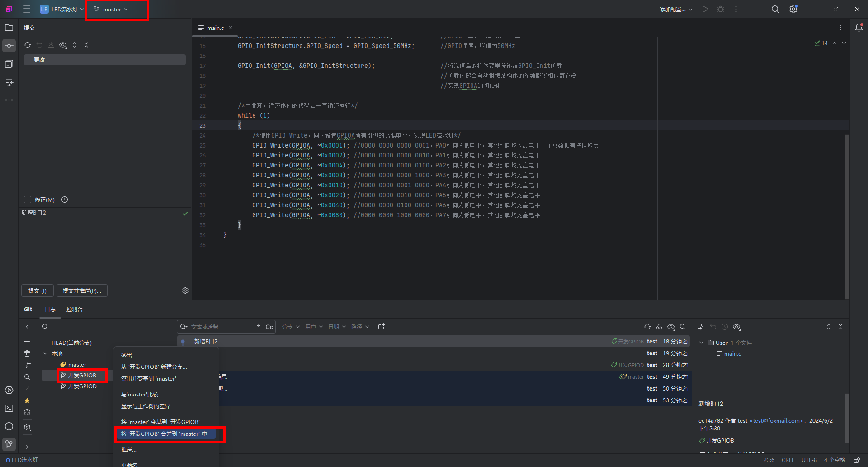Click the 提交并推送(P)... button
868x467 pixels.
click(82, 291)
